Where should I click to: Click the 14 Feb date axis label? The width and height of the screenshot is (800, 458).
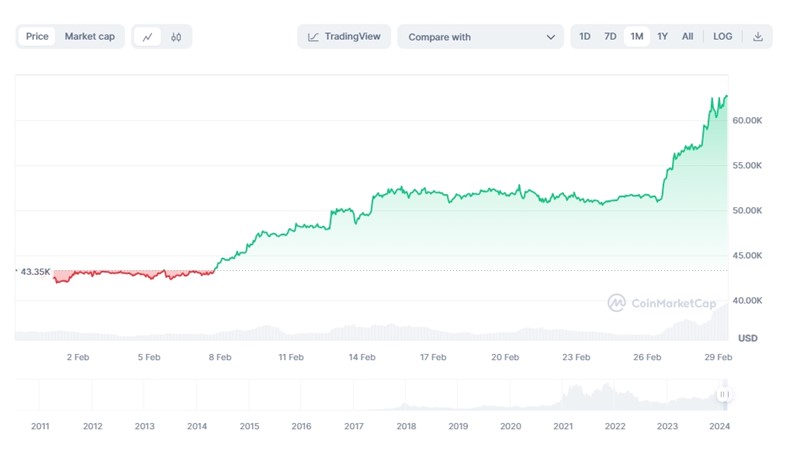(362, 357)
